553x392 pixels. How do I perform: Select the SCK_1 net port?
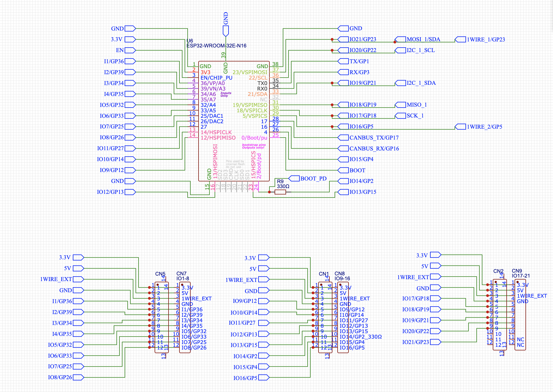tap(409, 116)
